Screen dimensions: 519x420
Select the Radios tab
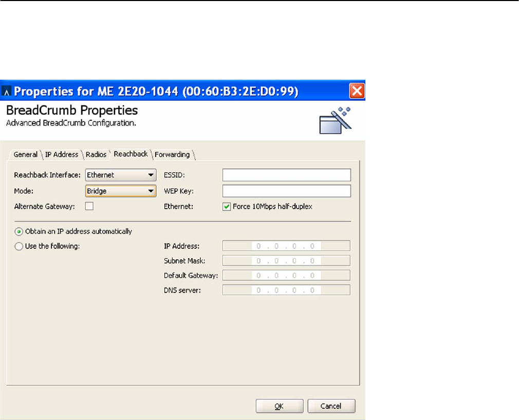click(96, 155)
